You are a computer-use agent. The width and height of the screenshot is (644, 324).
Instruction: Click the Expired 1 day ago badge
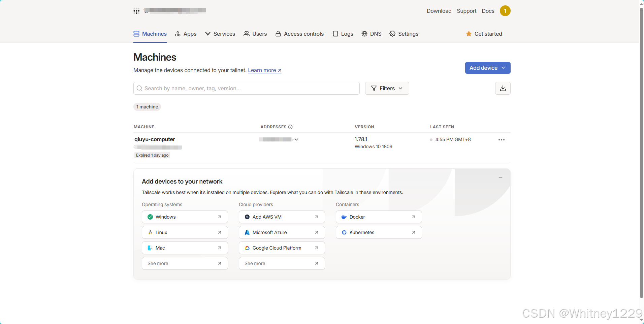152,155
